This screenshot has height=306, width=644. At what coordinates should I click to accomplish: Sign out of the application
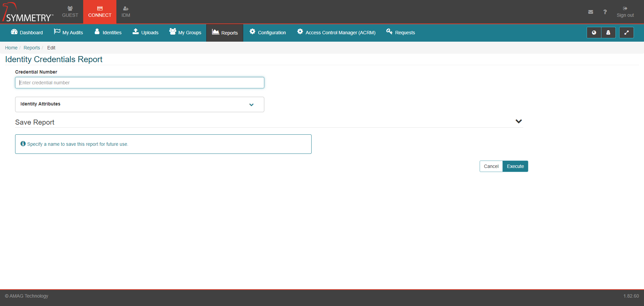pyautogui.click(x=625, y=12)
